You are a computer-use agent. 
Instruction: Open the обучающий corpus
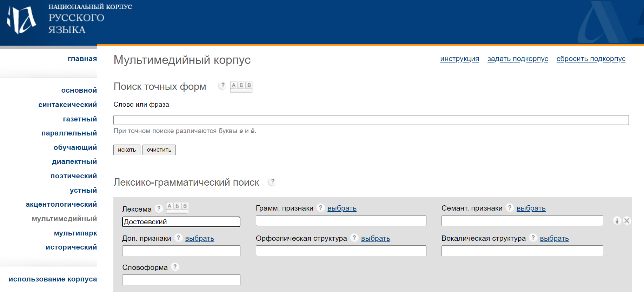coord(75,147)
